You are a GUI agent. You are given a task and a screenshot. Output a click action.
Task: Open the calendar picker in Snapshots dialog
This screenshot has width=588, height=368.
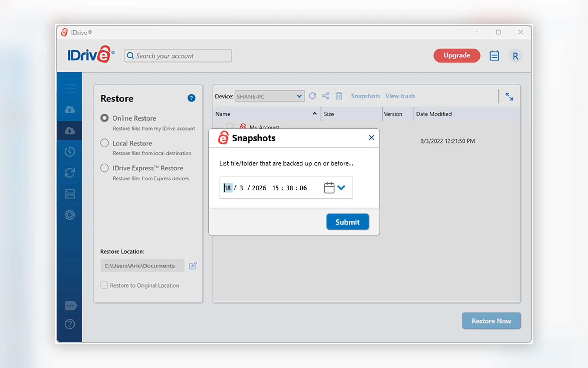click(x=329, y=188)
